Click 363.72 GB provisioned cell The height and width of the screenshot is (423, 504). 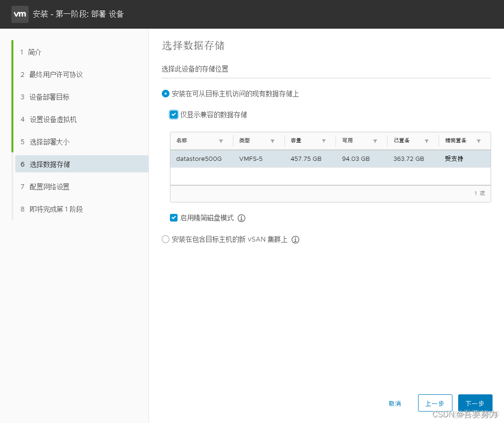point(409,159)
